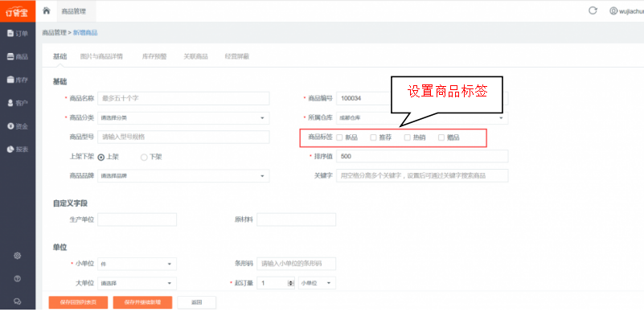Open the 小单位 unit dropdown

point(137,264)
